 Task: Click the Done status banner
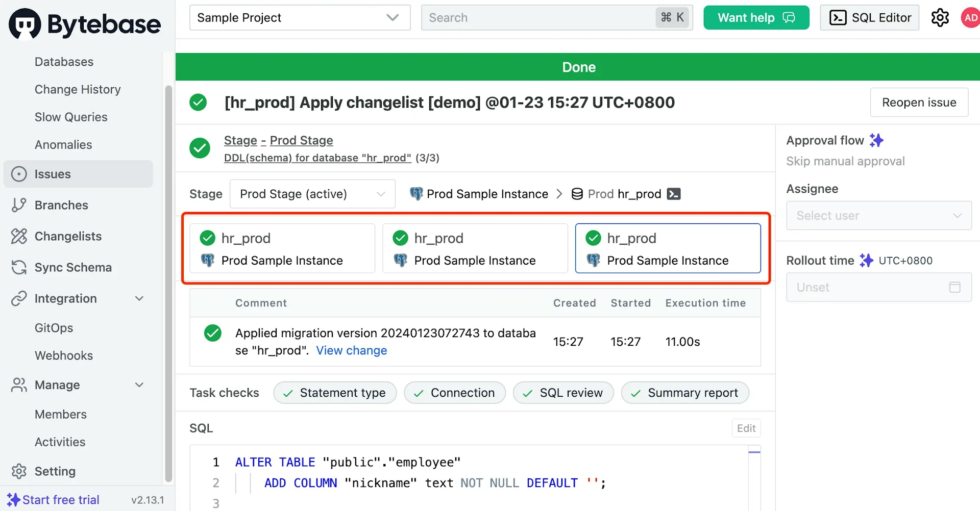(x=578, y=67)
